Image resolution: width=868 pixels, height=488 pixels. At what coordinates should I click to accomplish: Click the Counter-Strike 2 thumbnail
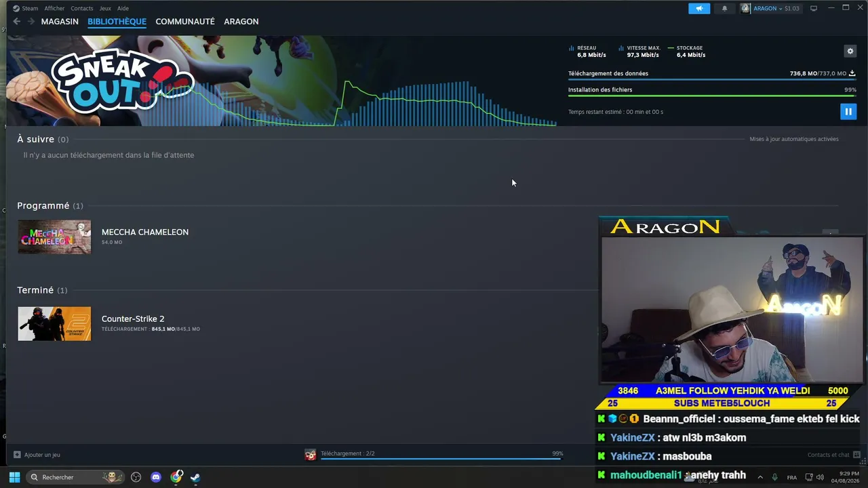[54, 323]
